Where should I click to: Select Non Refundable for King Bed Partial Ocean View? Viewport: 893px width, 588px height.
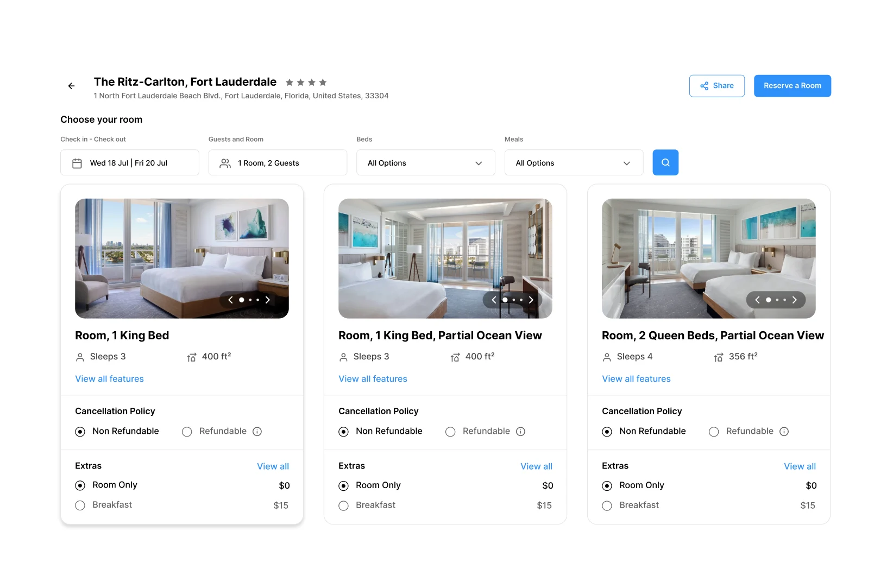click(x=343, y=432)
